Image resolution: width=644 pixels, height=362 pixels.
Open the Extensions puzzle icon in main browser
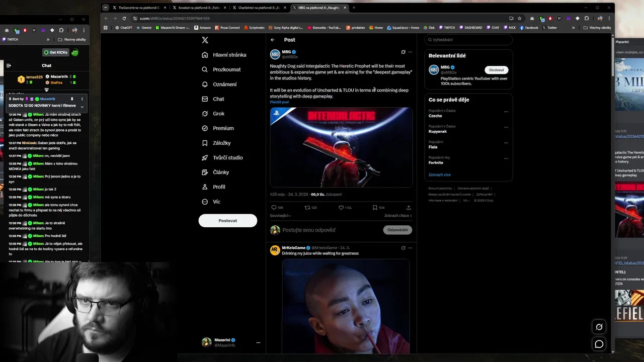tap(586, 18)
